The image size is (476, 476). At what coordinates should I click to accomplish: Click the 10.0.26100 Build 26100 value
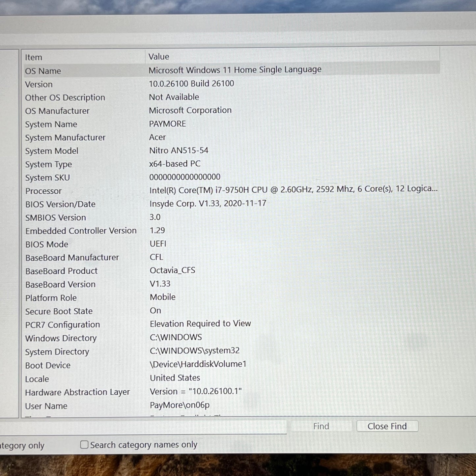pyautogui.click(x=191, y=84)
